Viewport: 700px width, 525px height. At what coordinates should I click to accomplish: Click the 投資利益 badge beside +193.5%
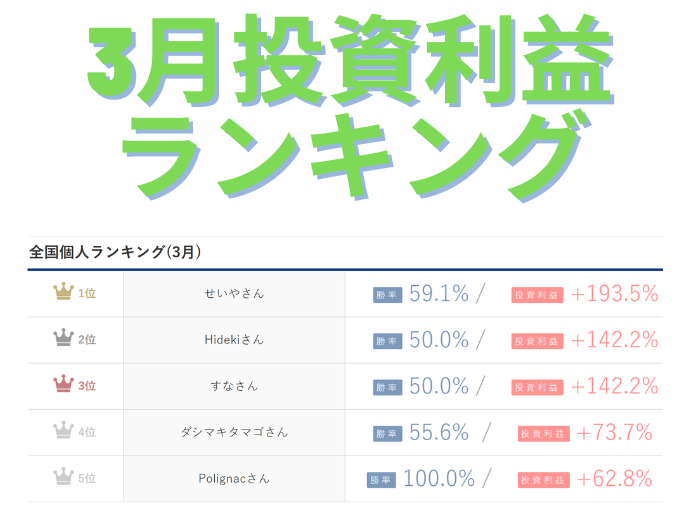click(537, 295)
